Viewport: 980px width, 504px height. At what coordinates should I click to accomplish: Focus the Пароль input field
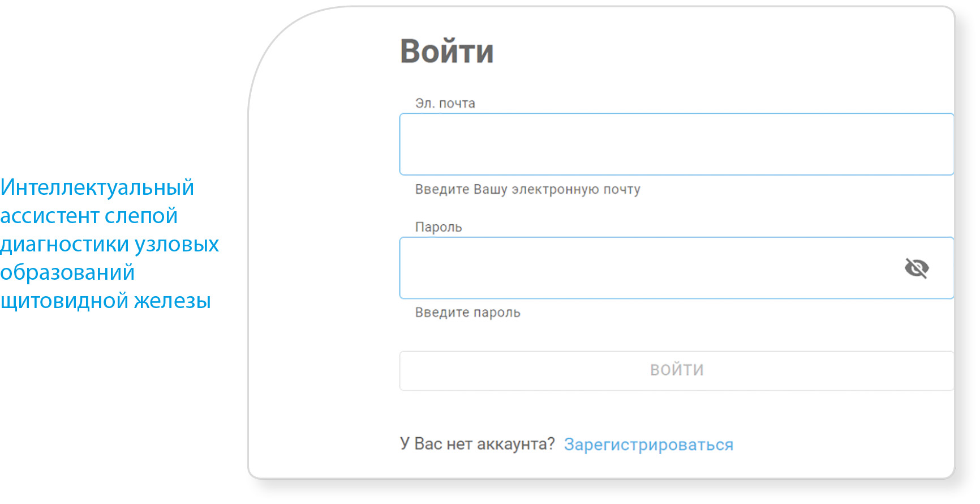(651, 268)
